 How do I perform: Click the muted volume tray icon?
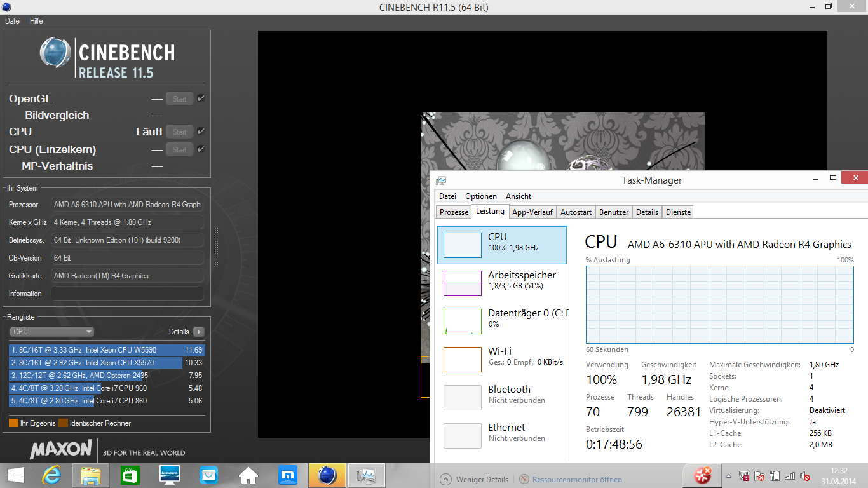(805, 476)
